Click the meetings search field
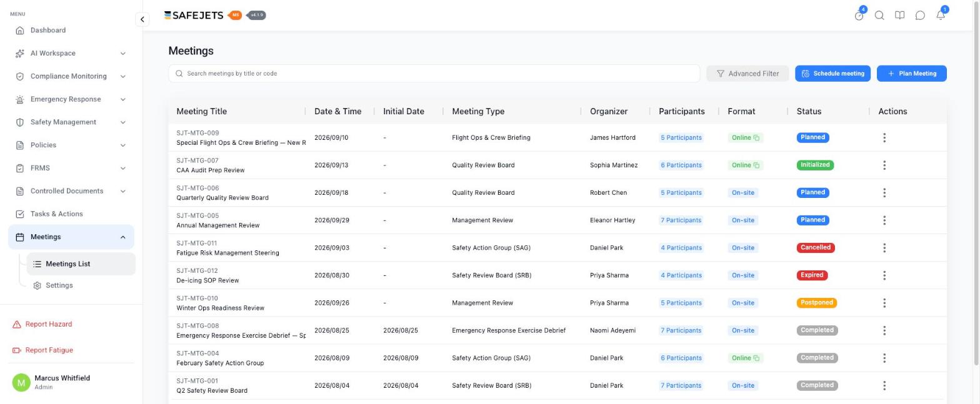 click(x=434, y=73)
